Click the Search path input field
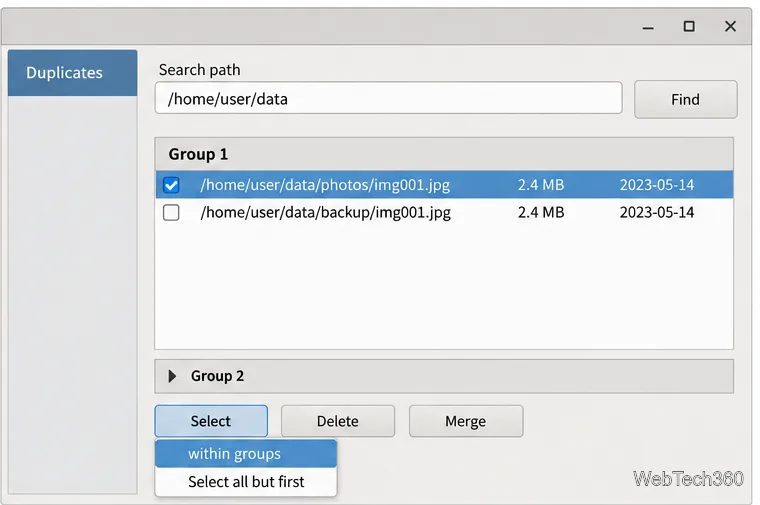This screenshot has width=760, height=505. 388,98
